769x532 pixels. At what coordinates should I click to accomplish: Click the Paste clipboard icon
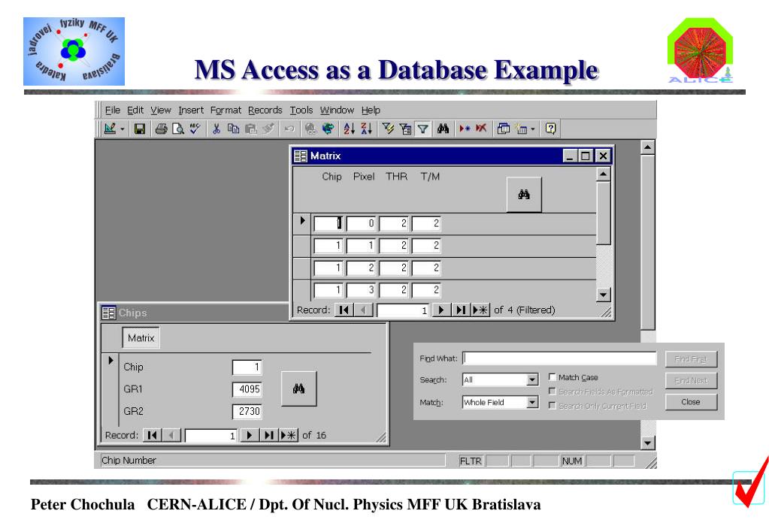(x=250, y=129)
